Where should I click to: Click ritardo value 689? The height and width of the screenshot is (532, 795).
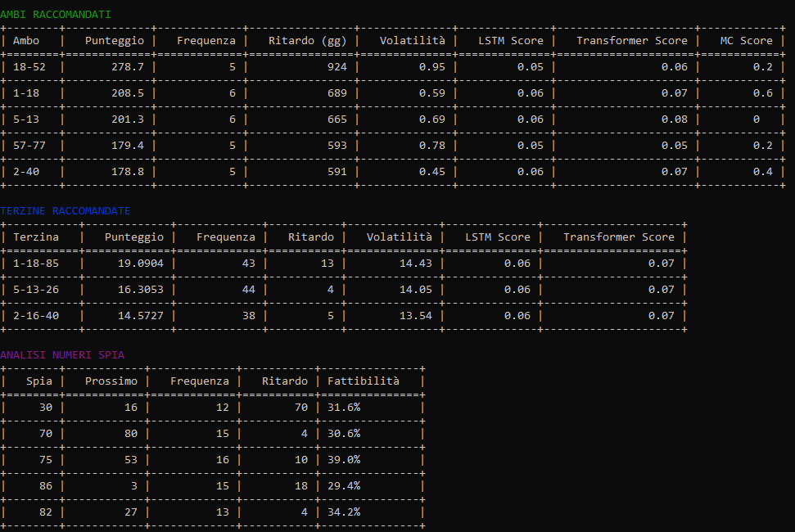tap(337, 93)
